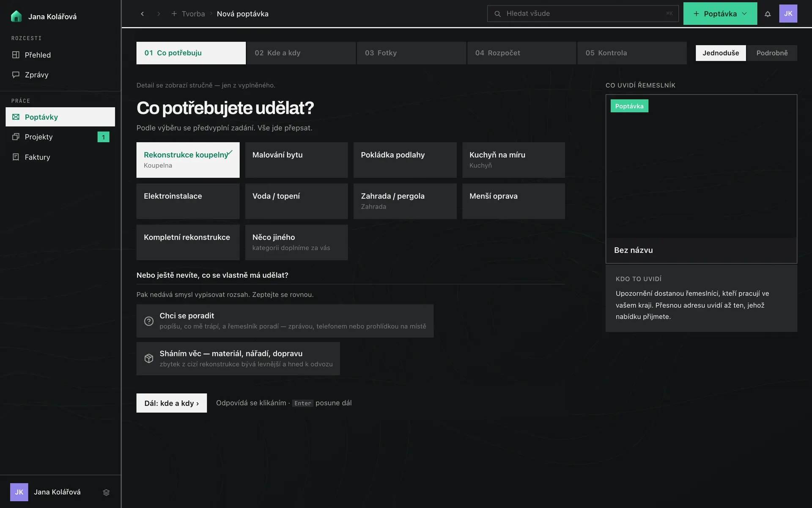812x508 pixels.
Task: Select Kuchyň na míru option
Action: click(x=513, y=160)
